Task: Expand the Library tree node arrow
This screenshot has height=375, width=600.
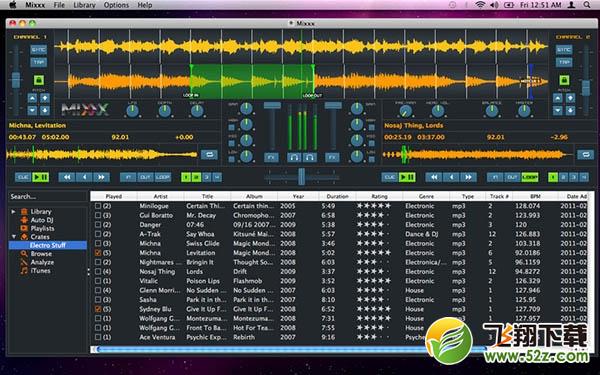Action: [x=13, y=211]
